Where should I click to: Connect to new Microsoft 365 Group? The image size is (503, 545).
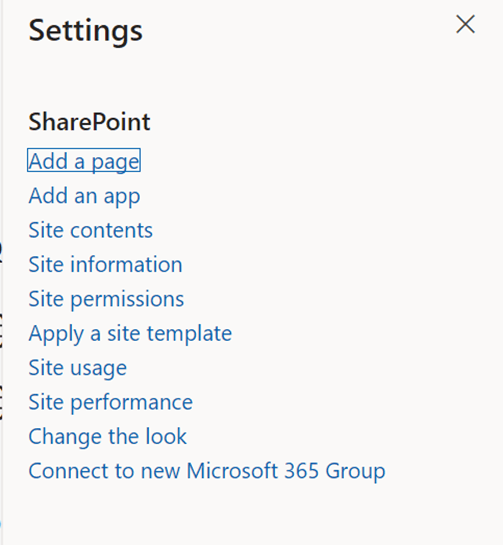tap(207, 471)
